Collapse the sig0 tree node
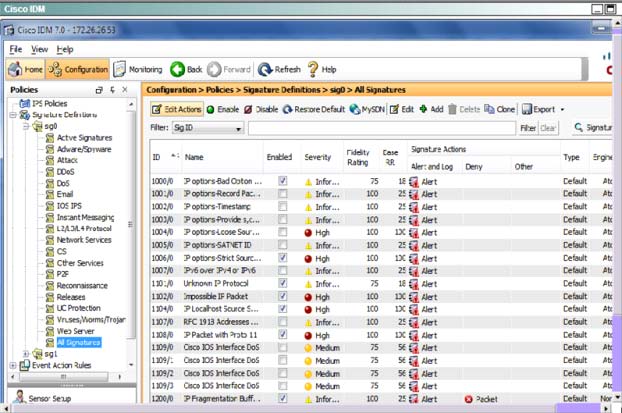 [26, 127]
